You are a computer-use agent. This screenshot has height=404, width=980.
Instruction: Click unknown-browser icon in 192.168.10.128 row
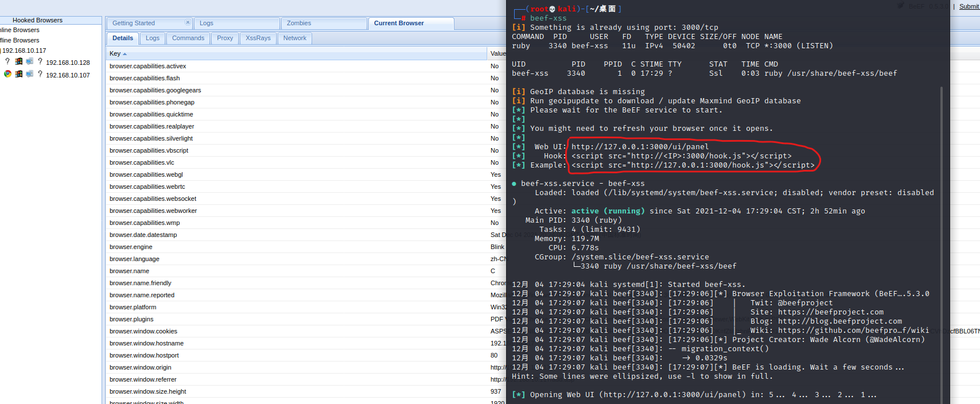coord(7,61)
